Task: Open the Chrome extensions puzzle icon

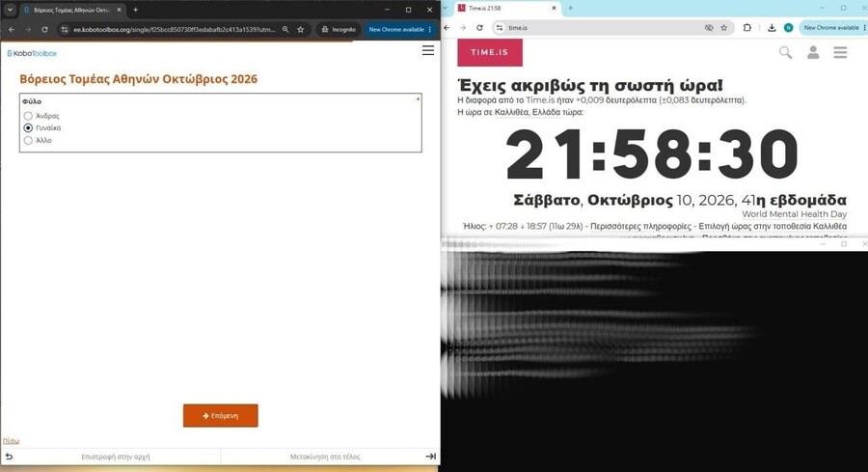Action: click(746, 28)
